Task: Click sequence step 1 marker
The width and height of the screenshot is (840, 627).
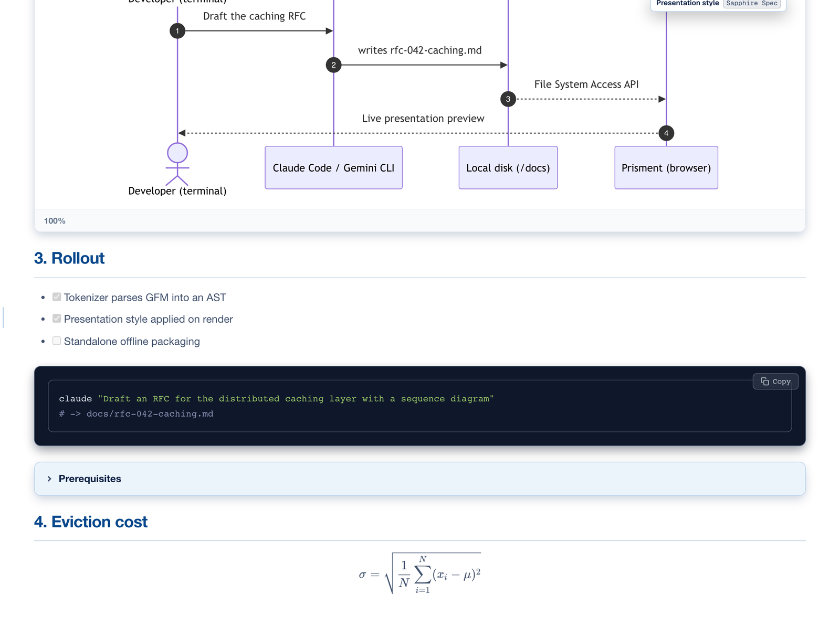Action: [177, 31]
